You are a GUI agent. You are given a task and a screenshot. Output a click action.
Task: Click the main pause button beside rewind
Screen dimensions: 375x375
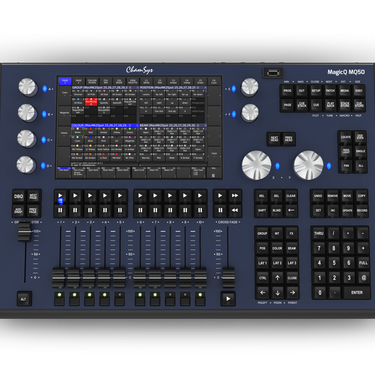coord(220,211)
